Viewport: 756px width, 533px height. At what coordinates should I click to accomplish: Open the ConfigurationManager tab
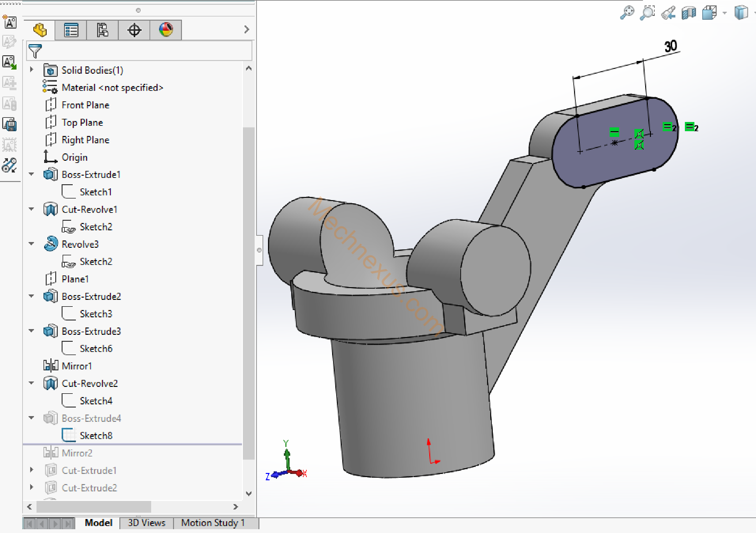(103, 30)
